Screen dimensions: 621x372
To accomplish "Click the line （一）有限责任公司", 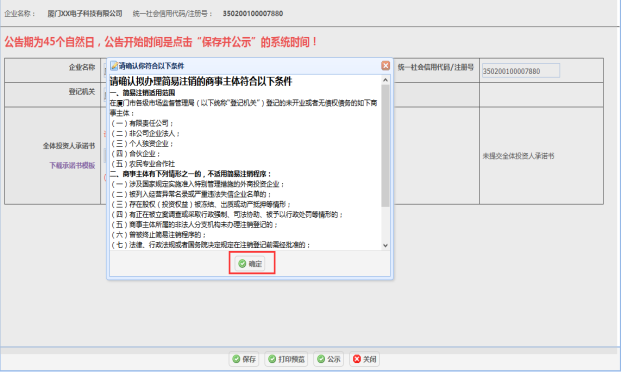I will tap(142, 124).
